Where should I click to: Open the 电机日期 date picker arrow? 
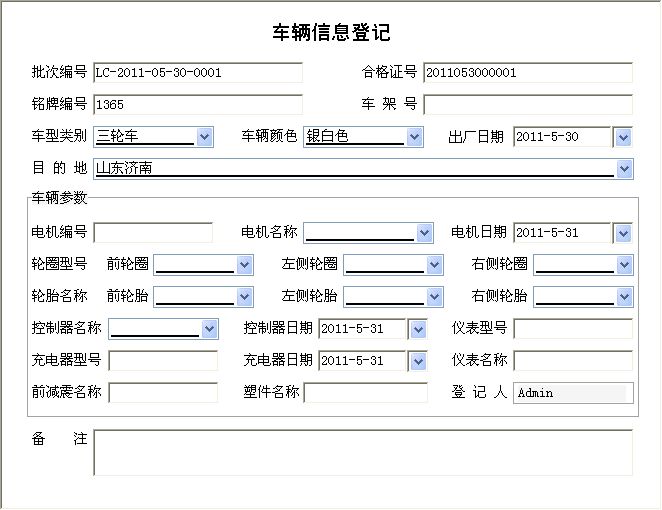pos(623,233)
